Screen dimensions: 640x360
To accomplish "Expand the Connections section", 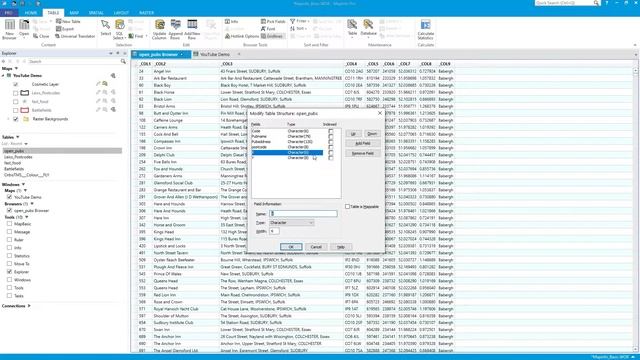I will pyautogui.click(x=29, y=306).
